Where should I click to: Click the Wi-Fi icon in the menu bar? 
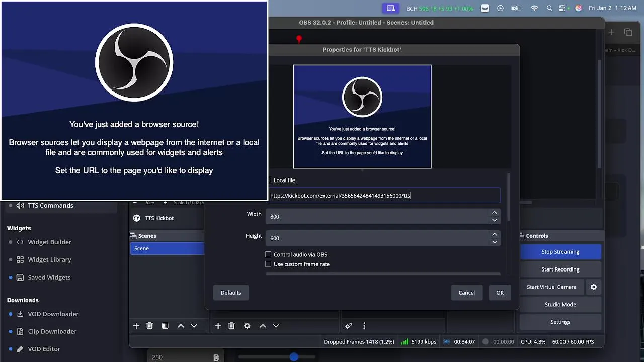point(535,8)
